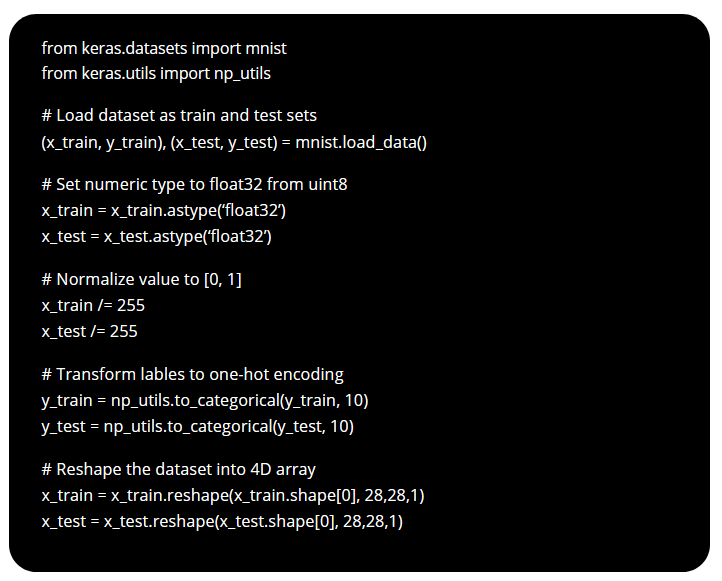
Task: Click the x_test.reshape line
Action: coord(222,522)
